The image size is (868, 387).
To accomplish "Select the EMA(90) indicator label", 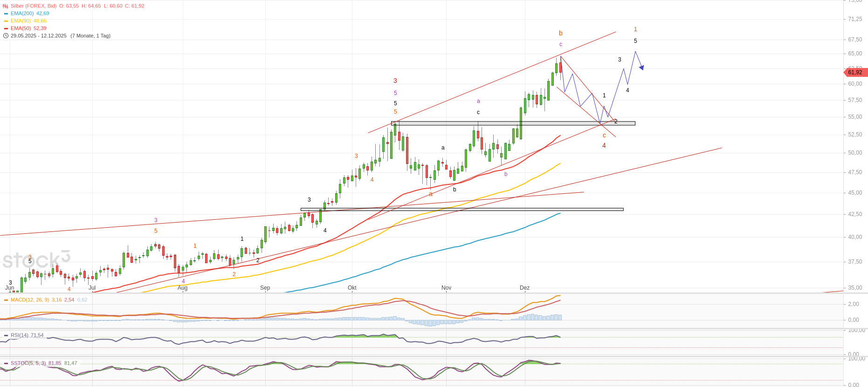I will point(21,21).
